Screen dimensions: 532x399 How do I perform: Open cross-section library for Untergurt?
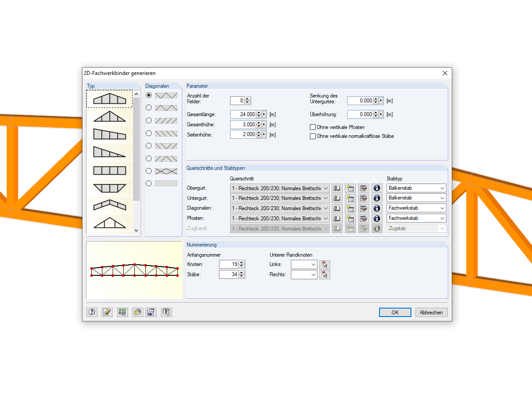click(337, 198)
